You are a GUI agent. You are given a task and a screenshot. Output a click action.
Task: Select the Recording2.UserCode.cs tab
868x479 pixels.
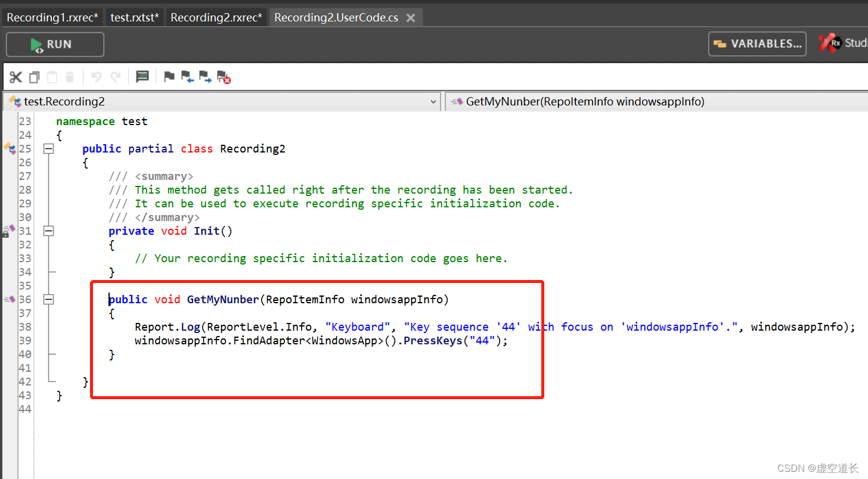tap(336, 17)
